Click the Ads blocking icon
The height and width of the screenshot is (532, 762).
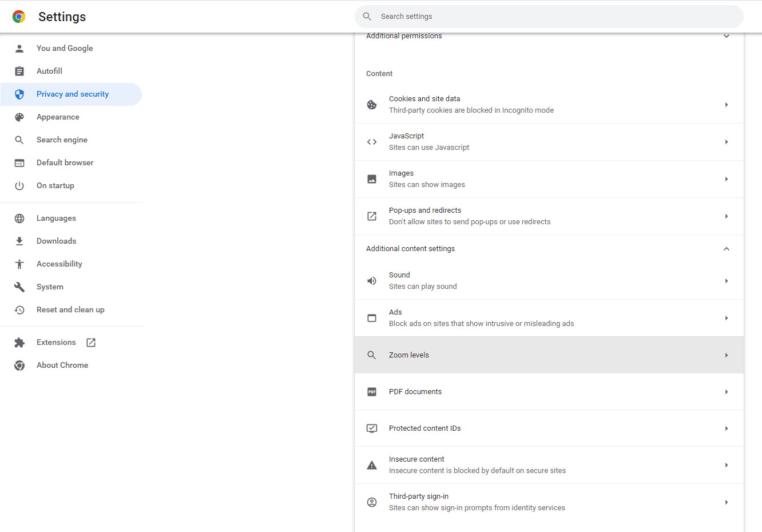tap(372, 317)
